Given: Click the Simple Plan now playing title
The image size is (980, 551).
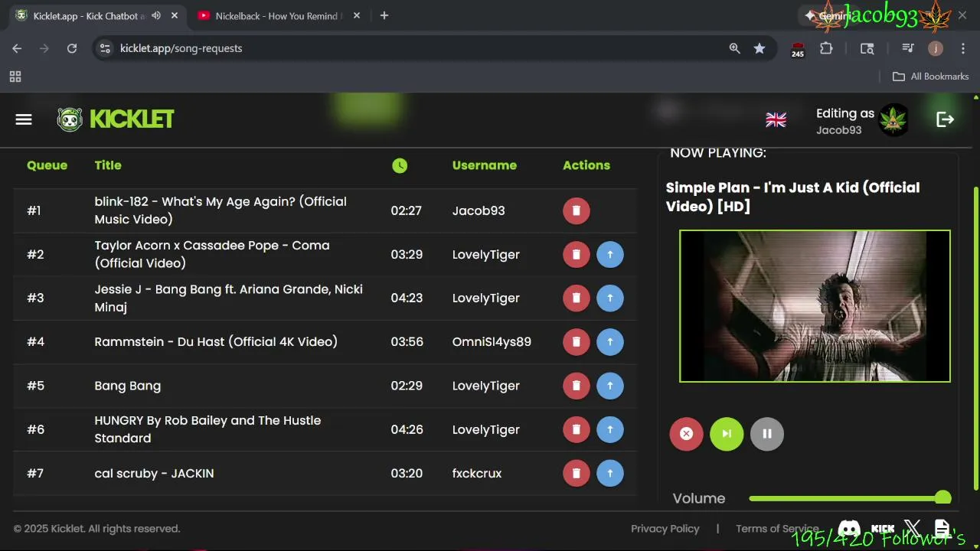Looking at the screenshot, I should pos(792,197).
